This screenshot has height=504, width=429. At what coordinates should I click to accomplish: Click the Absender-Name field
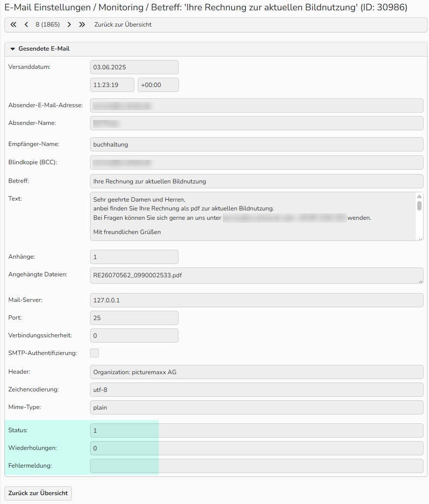click(x=257, y=123)
